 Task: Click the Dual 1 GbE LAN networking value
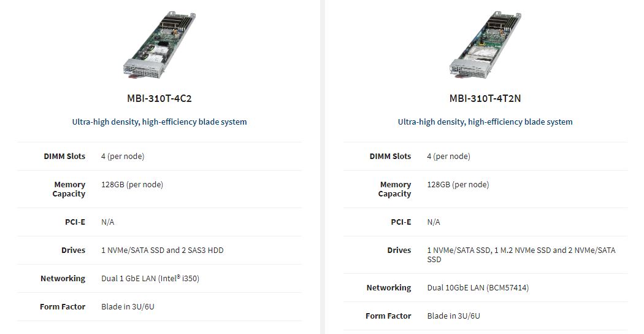(150, 278)
